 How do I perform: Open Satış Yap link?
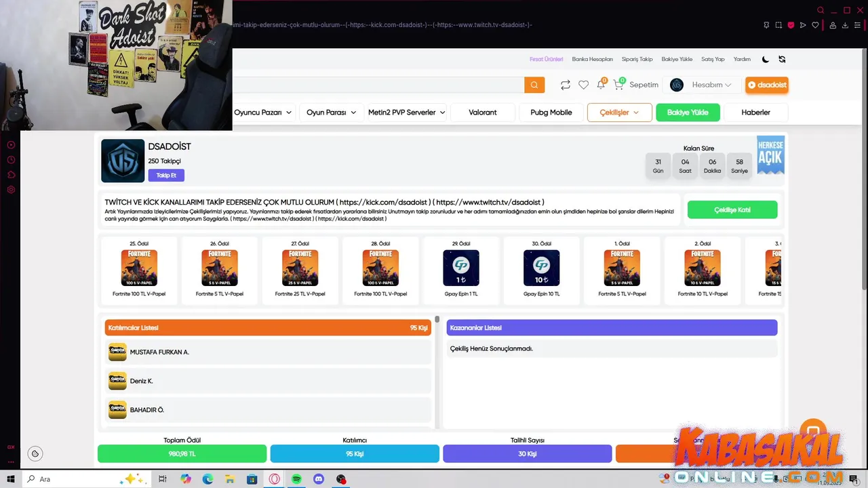point(713,59)
